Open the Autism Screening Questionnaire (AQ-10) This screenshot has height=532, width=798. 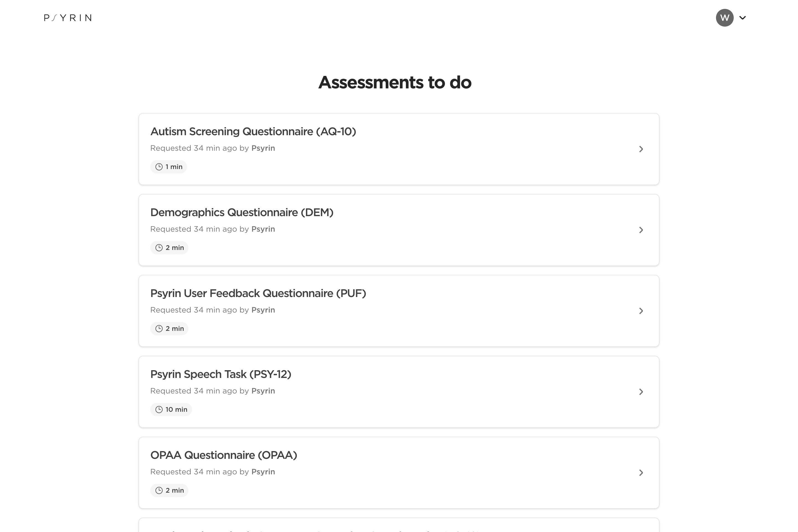[399, 149]
